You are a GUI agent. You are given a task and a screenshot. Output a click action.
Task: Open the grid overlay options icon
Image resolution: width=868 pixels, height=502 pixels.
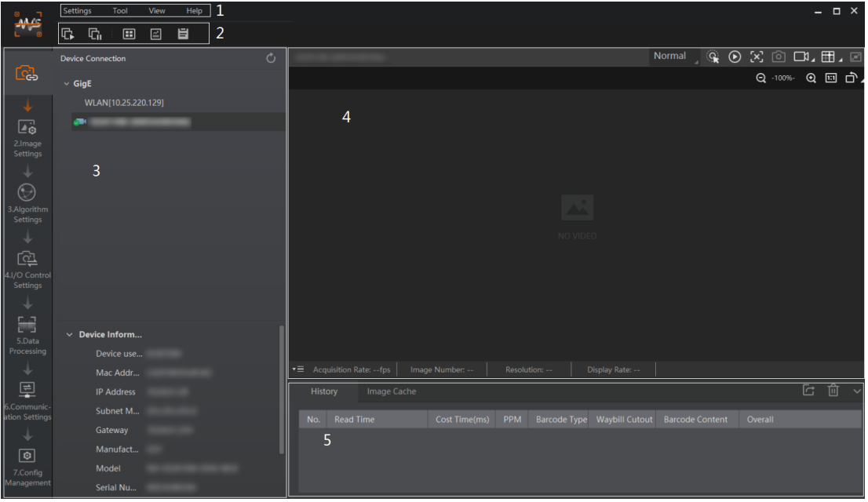pyautogui.click(x=829, y=57)
